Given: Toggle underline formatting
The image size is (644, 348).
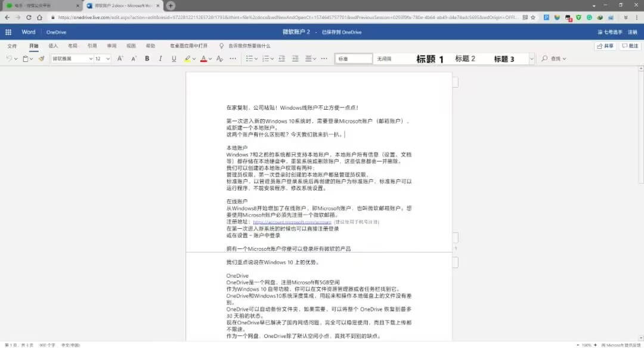Looking at the screenshot, I should 174,58.
